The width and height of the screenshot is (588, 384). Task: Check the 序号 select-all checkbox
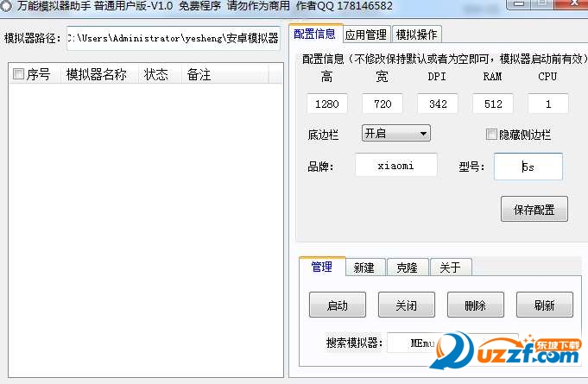(19, 75)
